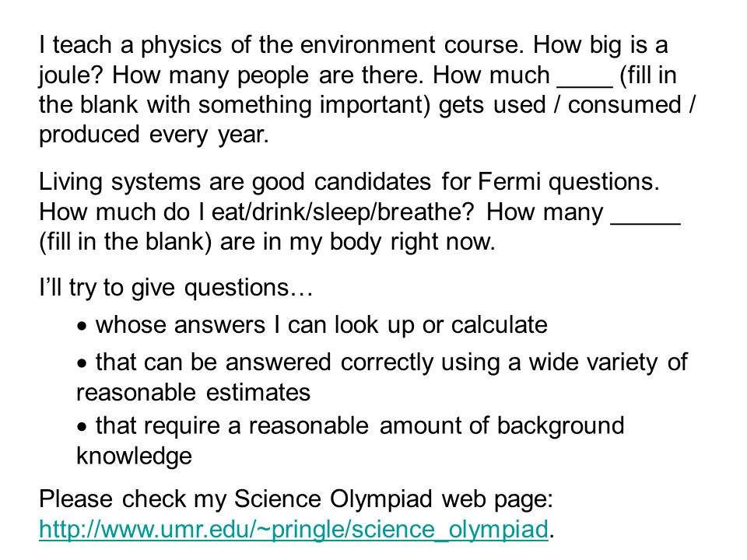Click the words 'Living systems'
The image size is (747, 560).
[x=120, y=183]
